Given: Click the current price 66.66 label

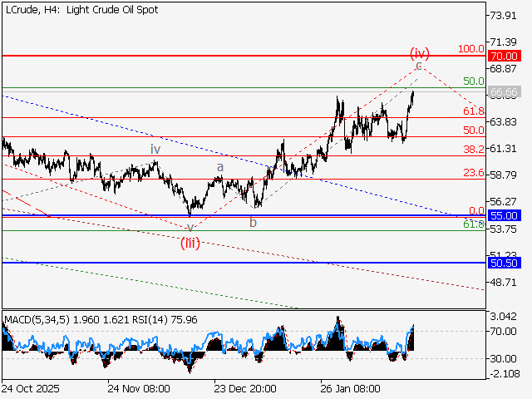Looking at the screenshot, I should coord(504,91).
